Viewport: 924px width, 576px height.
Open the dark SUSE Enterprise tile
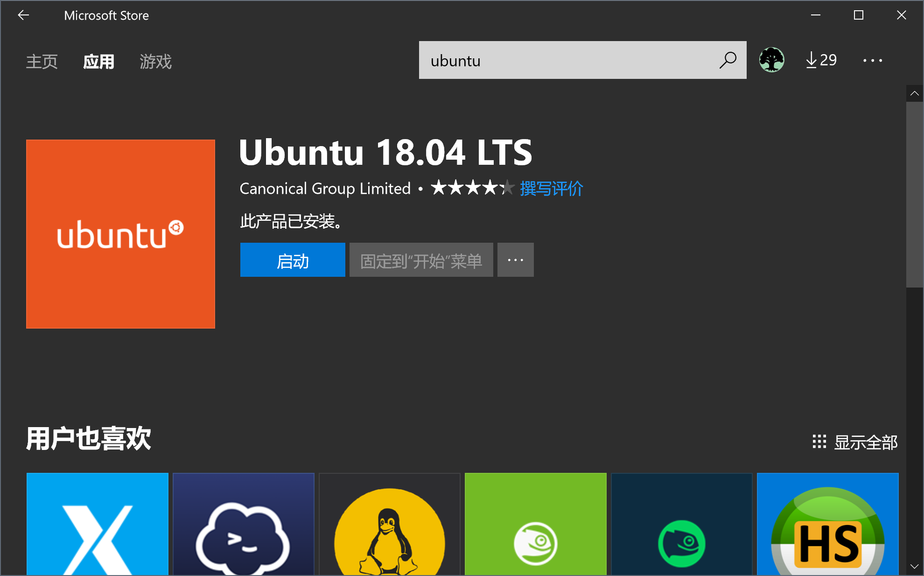click(682, 524)
